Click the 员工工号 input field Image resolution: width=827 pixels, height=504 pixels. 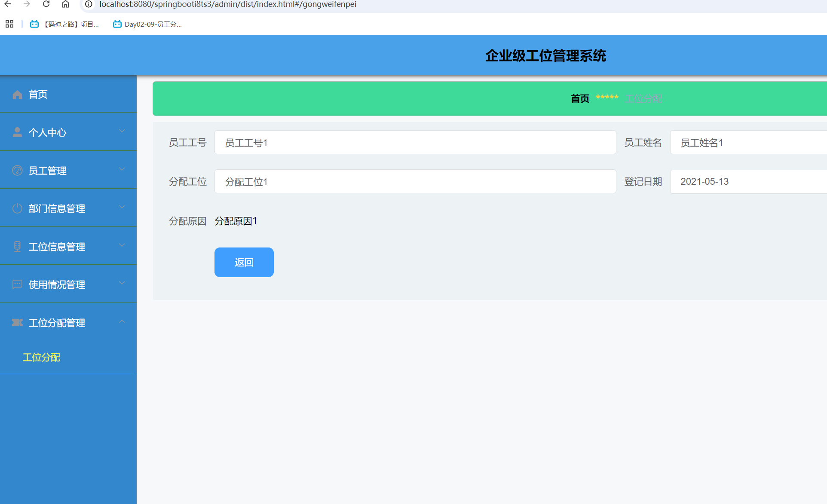pyautogui.click(x=415, y=142)
